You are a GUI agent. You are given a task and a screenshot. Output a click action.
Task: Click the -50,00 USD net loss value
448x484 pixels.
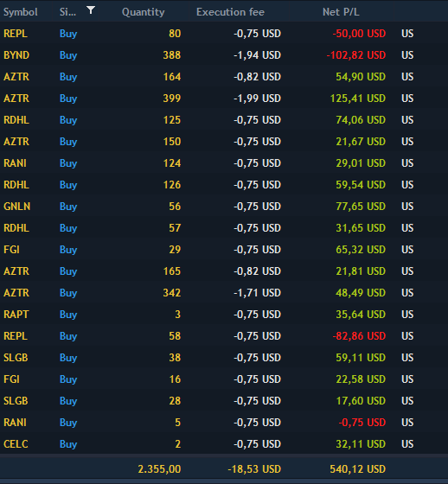tap(359, 34)
